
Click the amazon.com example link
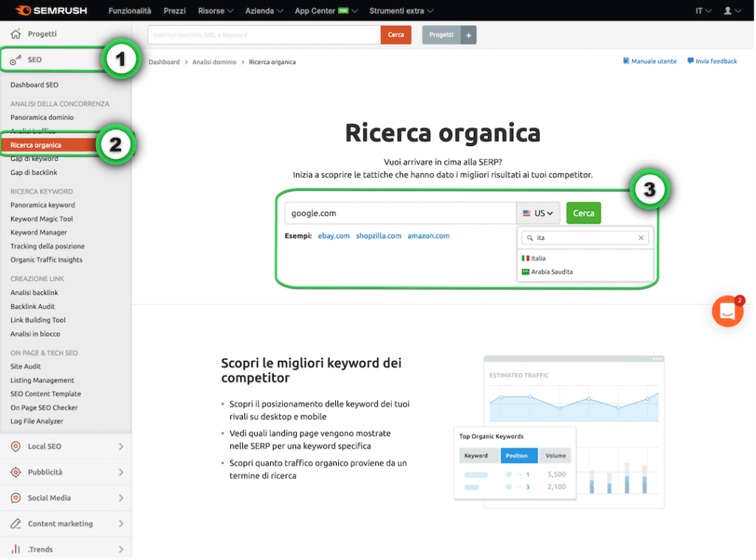click(429, 235)
